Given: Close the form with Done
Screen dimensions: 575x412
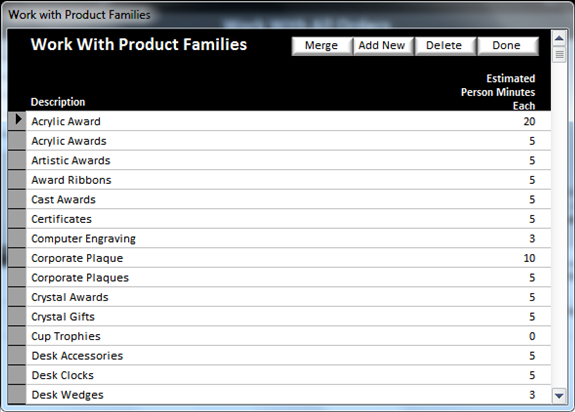Looking at the screenshot, I should coord(508,46).
